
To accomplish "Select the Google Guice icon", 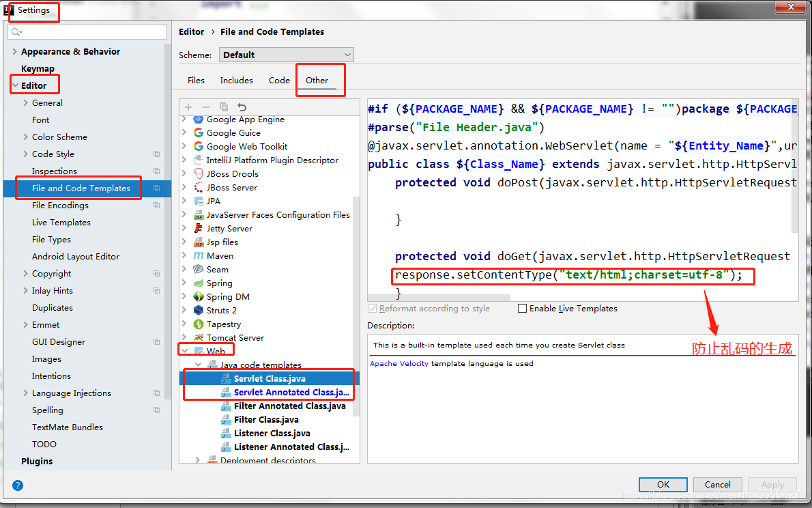I will tap(199, 132).
